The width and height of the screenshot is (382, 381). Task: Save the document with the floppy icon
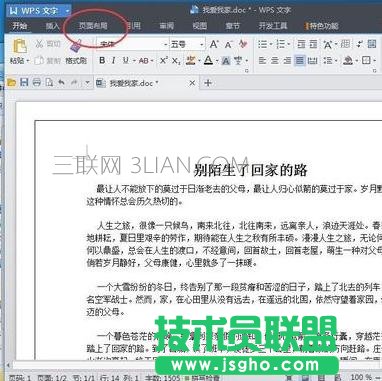pyautogui.click(x=24, y=82)
